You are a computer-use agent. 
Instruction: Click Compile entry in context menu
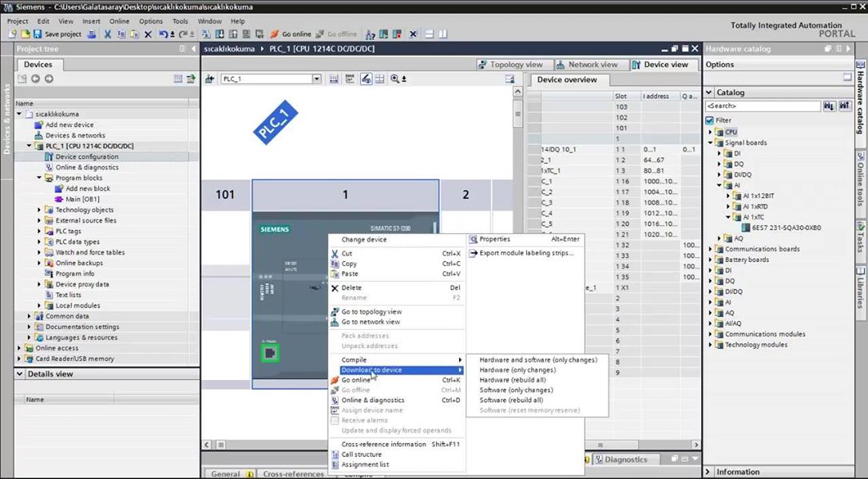pos(354,360)
